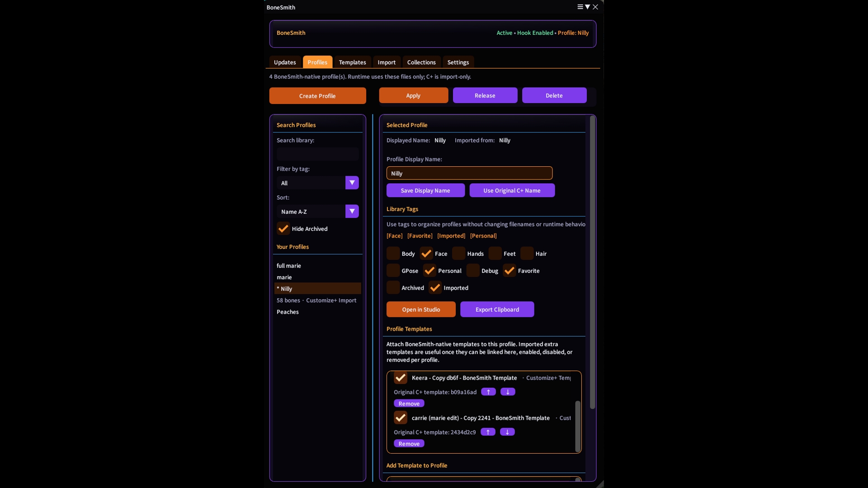Open the Filter by tag dropdown
Viewport: 868px width, 488px height.
[318, 183]
